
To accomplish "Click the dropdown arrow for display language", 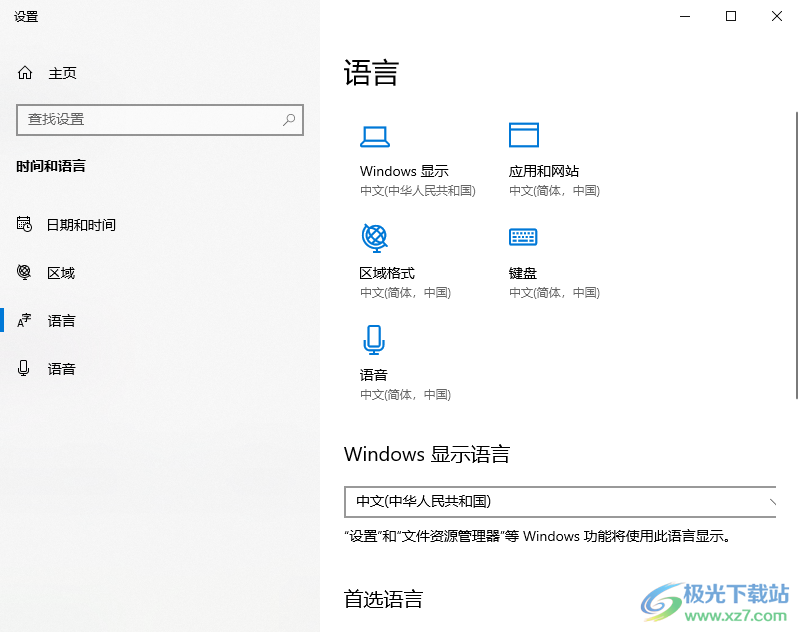I will pos(772,502).
